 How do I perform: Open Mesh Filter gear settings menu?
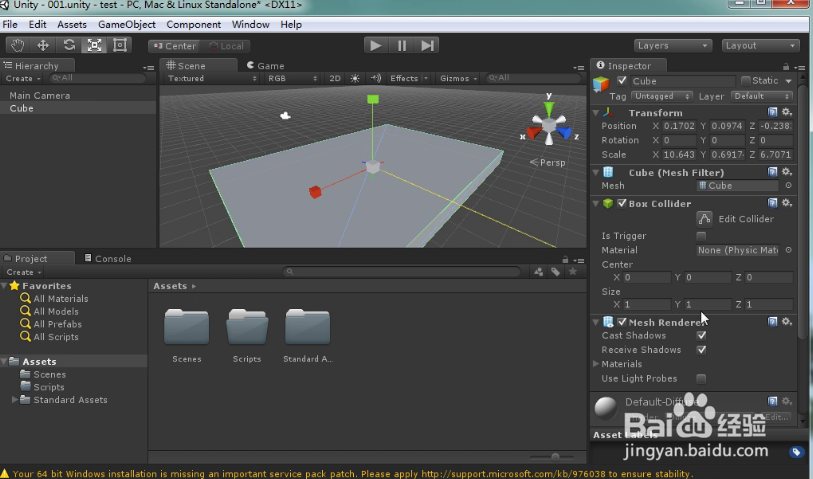coord(787,172)
